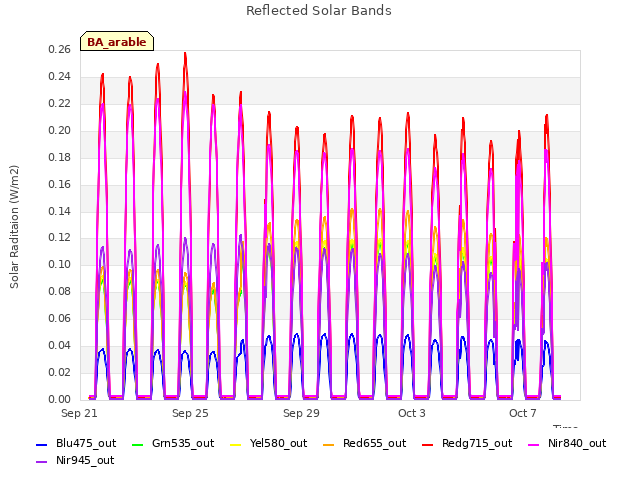Screen dimensions: 640x480
Task: Click the 0.22 y-axis tick label
Action: point(60,104)
